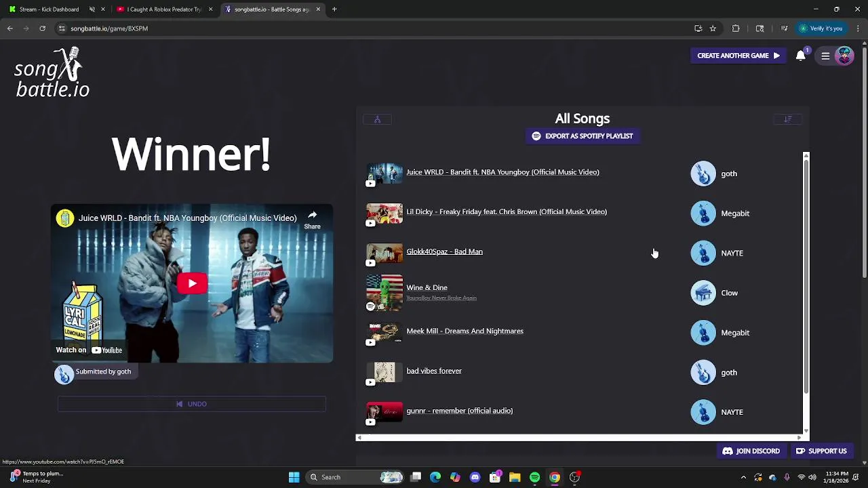Switch to Stream - Kick Dashboard tab

click(49, 9)
